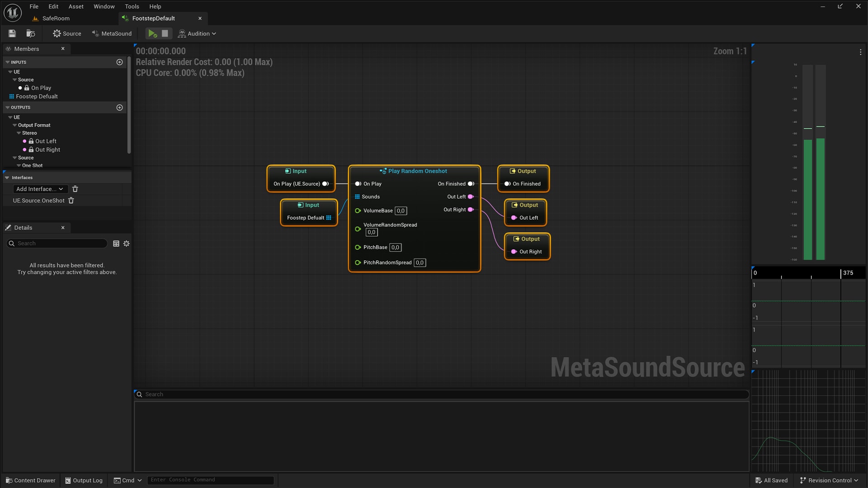Select Foostep Defualt input member
Screen dimensions: 868x488
(x=37, y=96)
